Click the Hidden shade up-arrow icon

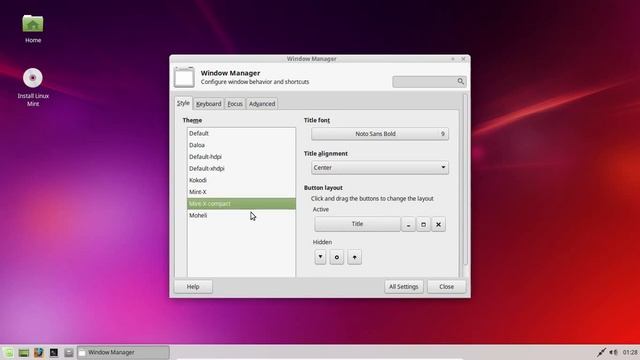354,257
